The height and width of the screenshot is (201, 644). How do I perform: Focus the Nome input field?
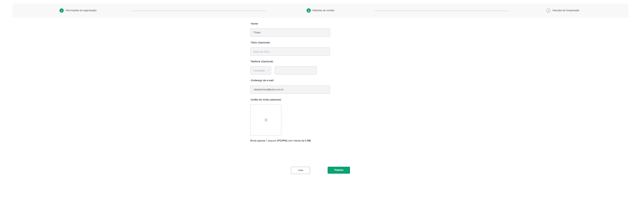click(290, 33)
